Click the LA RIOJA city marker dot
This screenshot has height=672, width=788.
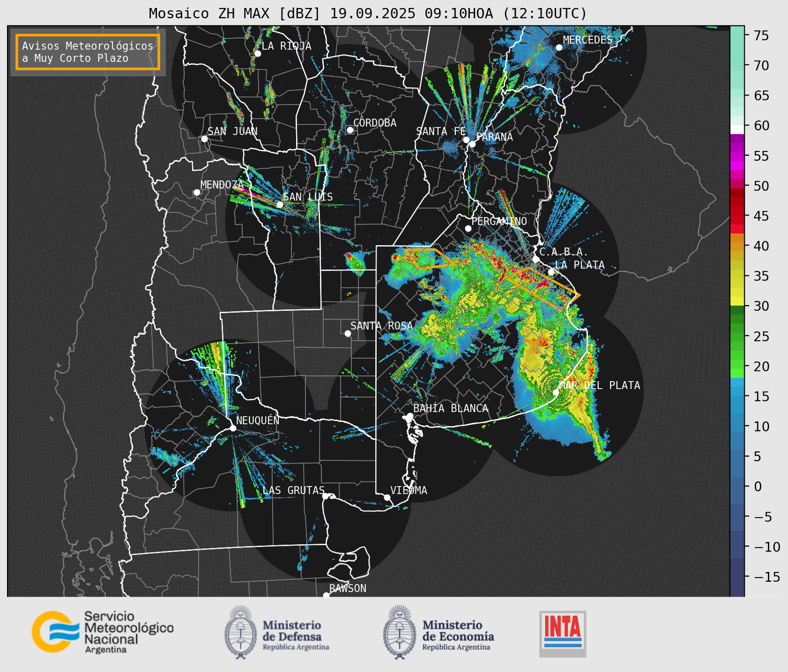click(x=257, y=54)
